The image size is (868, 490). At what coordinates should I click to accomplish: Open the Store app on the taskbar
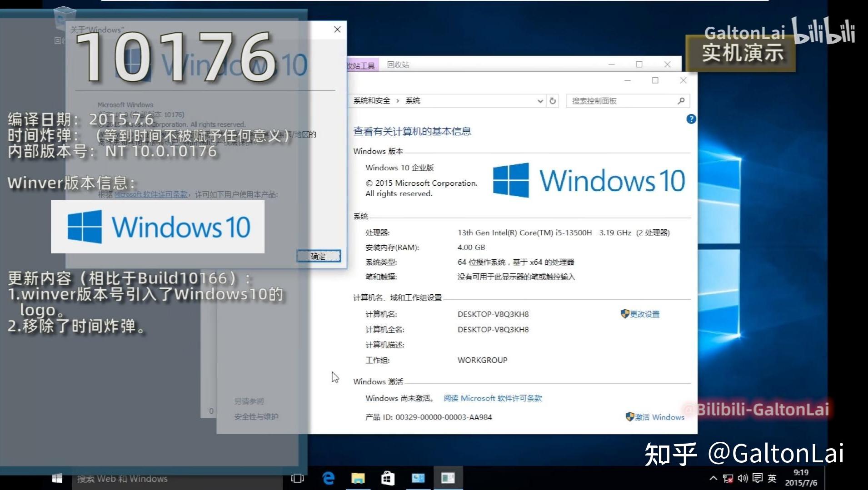[388, 478]
